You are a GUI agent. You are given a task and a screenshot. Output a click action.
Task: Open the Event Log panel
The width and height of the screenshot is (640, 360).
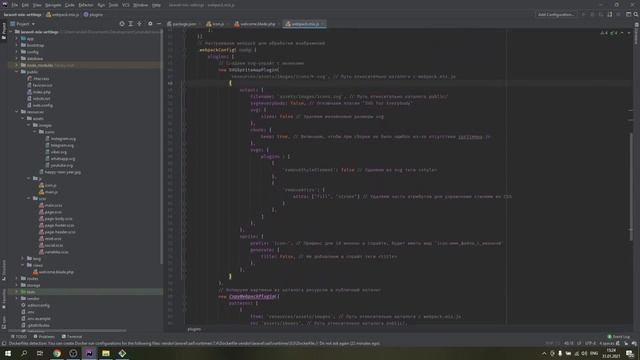point(619,337)
